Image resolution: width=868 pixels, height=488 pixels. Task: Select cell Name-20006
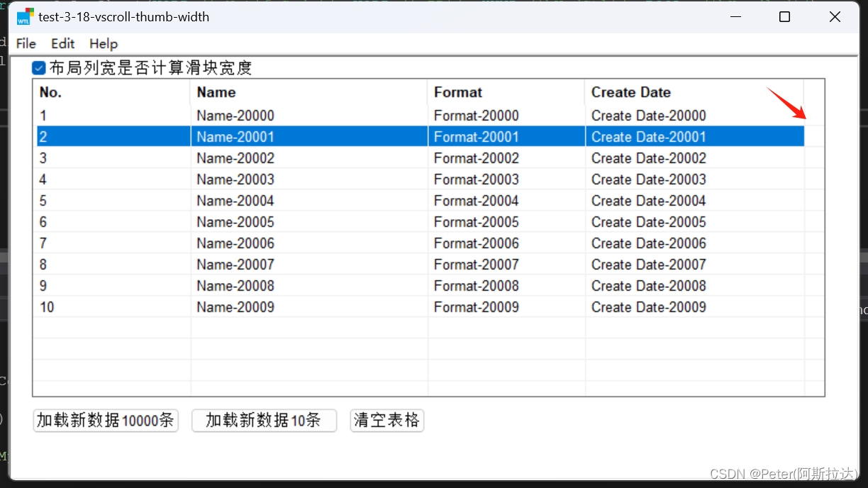(309, 243)
